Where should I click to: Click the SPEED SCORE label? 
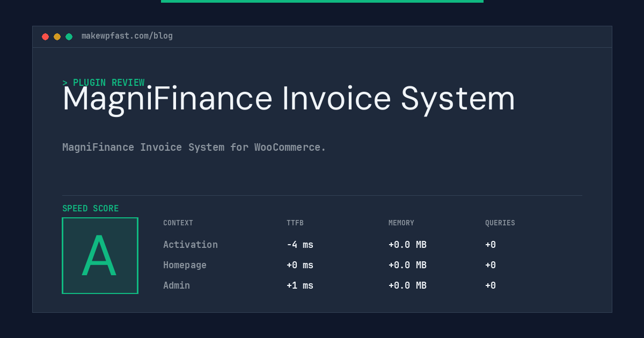(x=91, y=209)
